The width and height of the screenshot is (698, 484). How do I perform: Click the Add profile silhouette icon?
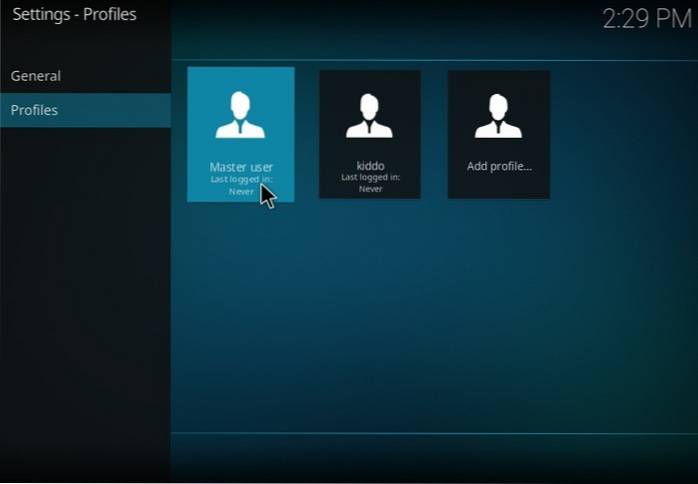pos(498,116)
